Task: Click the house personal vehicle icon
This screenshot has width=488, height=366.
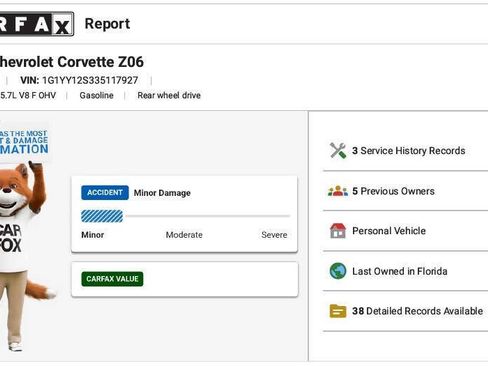Action: coord(338,231)
